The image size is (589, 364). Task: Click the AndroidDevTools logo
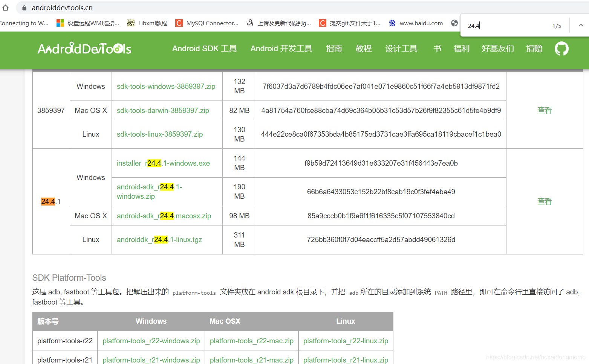click(84, 49)
